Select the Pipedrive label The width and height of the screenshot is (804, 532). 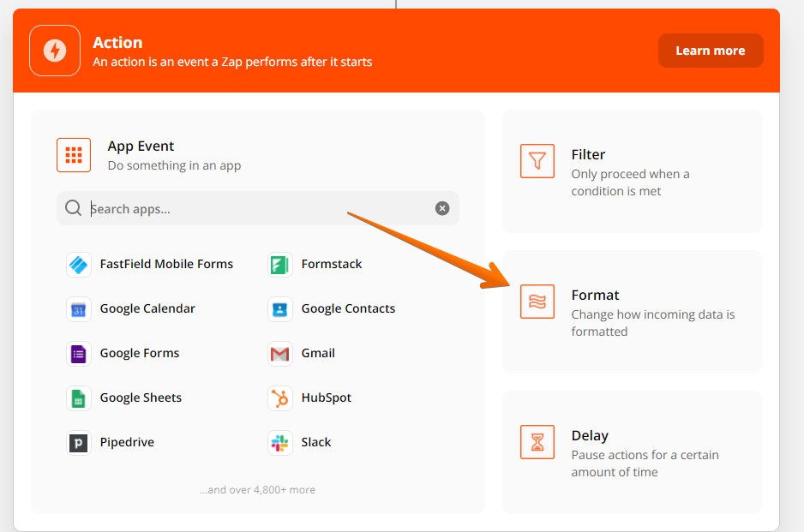[x=127, y=442]
